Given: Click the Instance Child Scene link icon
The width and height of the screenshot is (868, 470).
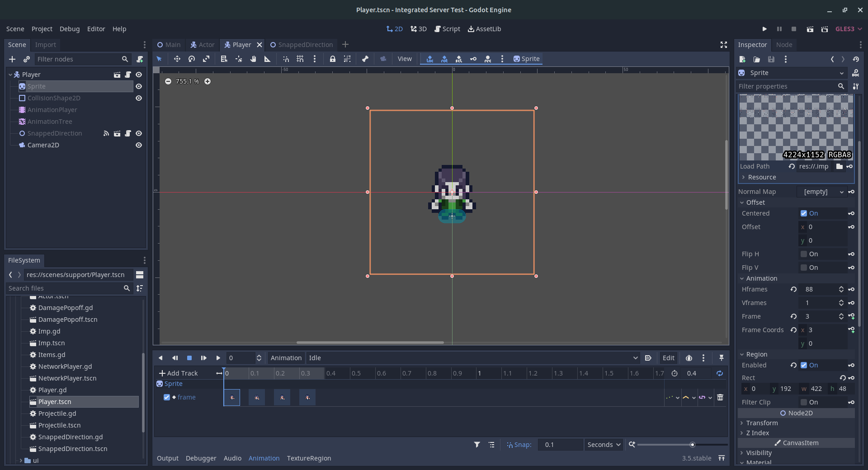Looking at the screenshot, I should tap(27, 59).
